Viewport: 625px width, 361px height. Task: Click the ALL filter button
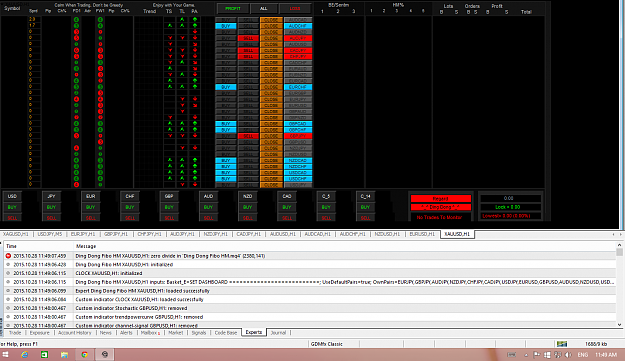click(x=264, y=8)
